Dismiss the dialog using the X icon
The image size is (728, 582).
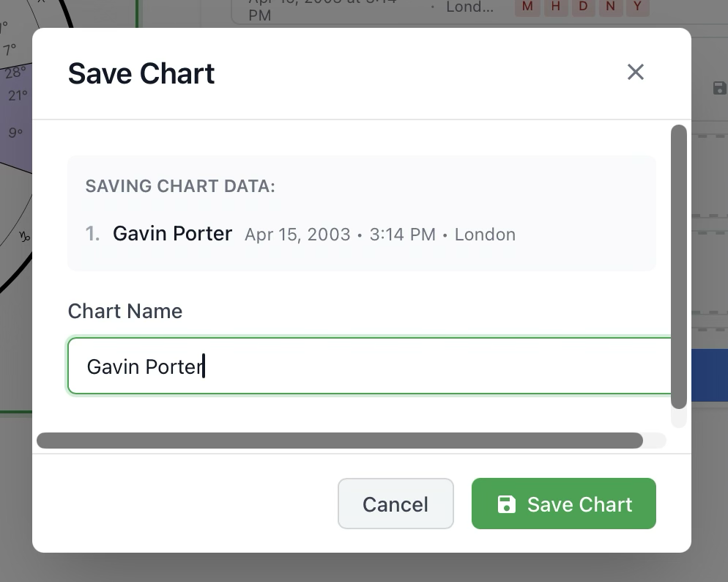click(635, 72)
